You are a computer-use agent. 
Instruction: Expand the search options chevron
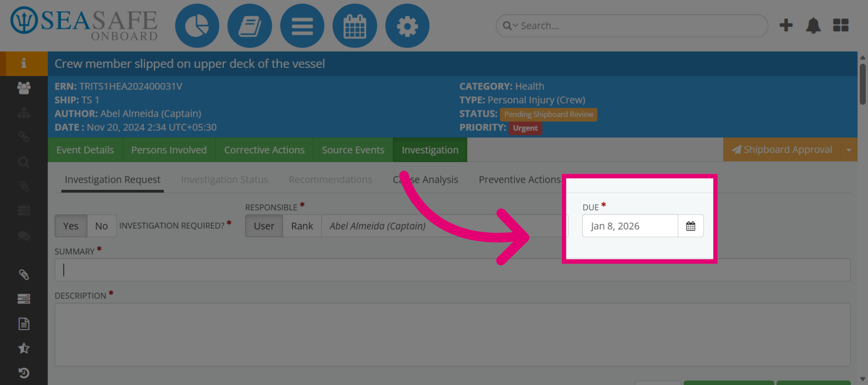pyautogui.click(x=515, y=26)
